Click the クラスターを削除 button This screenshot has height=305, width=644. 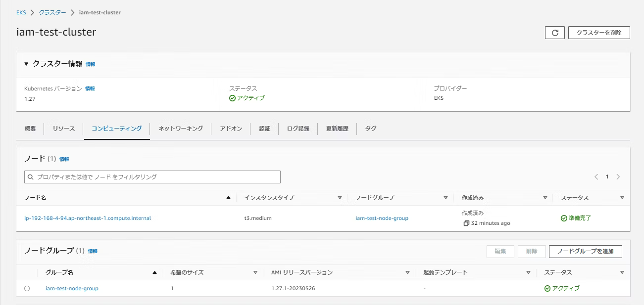(x=599, y=33)
